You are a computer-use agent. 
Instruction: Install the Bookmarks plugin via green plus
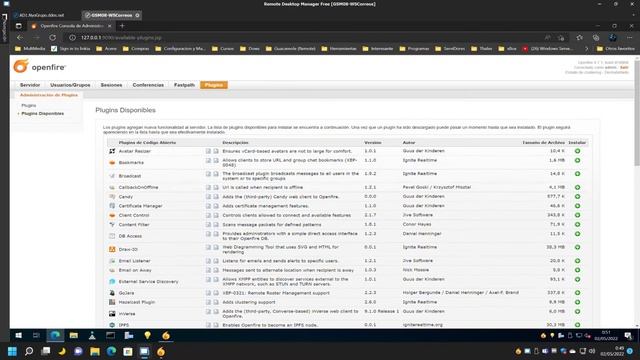577,160
